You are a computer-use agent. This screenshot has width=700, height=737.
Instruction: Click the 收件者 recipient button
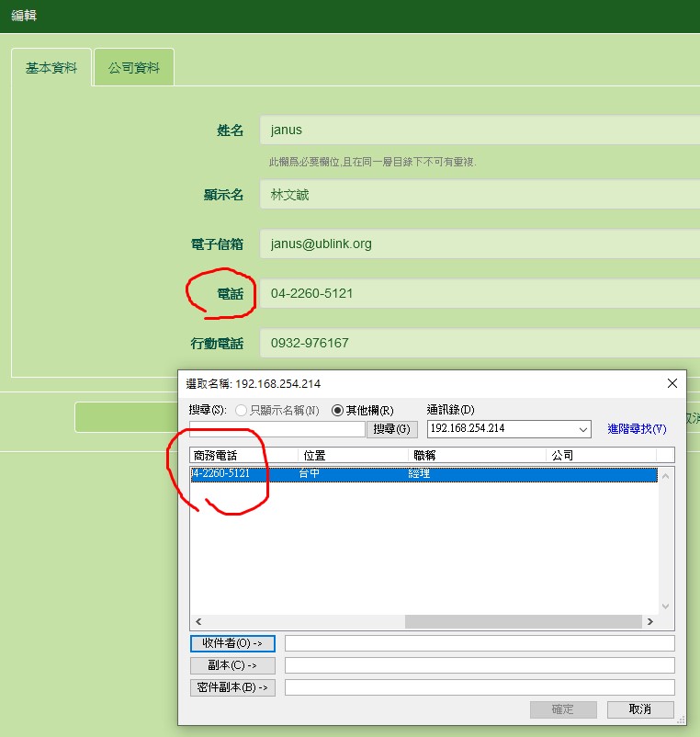click(x=232, y=643)
